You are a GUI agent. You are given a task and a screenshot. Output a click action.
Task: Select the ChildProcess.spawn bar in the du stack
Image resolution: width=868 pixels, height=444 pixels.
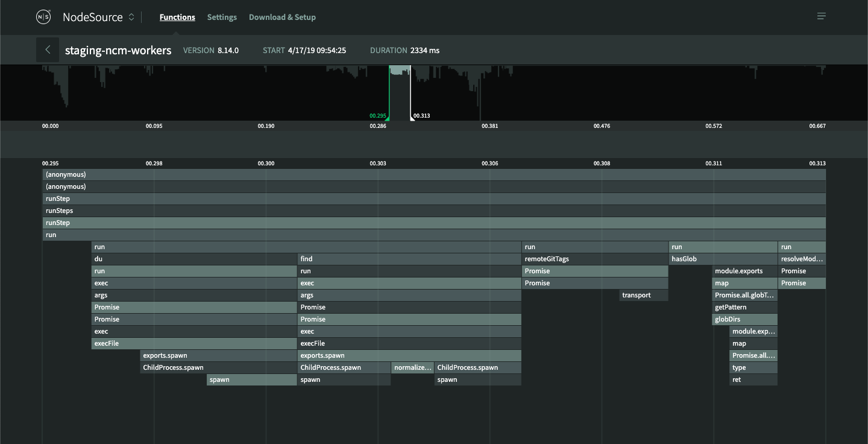tap(219, 368)
